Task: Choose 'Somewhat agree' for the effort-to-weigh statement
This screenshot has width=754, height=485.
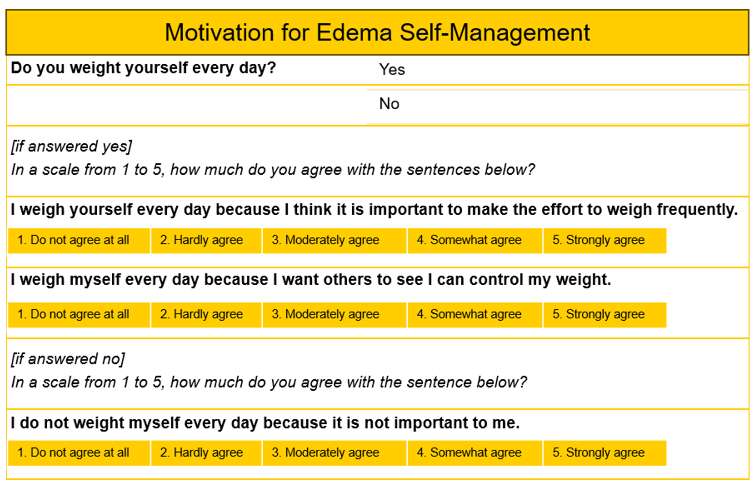Action: pos(475,241)
